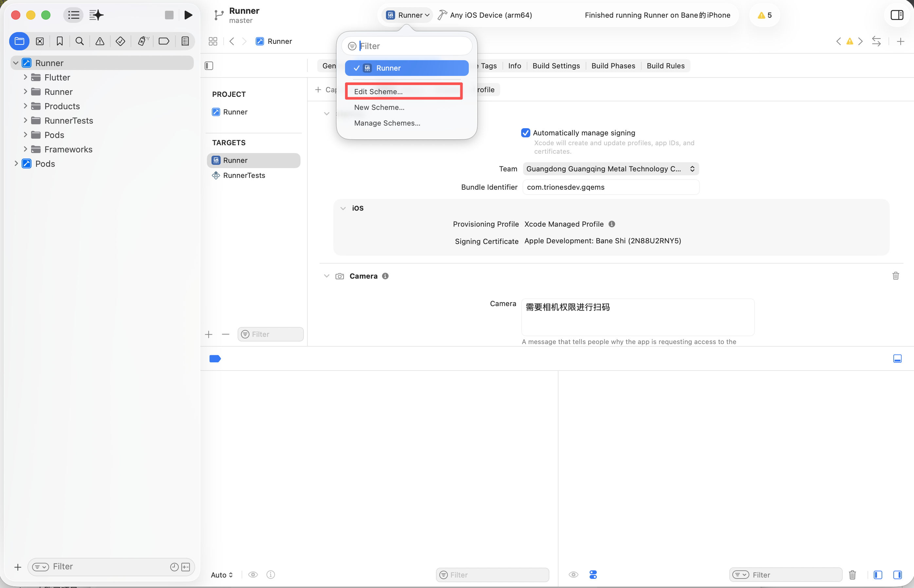This screenshot has width=914, height=588.
Task: Open the Issue navigator warning triangle
Action: point(100,41)
